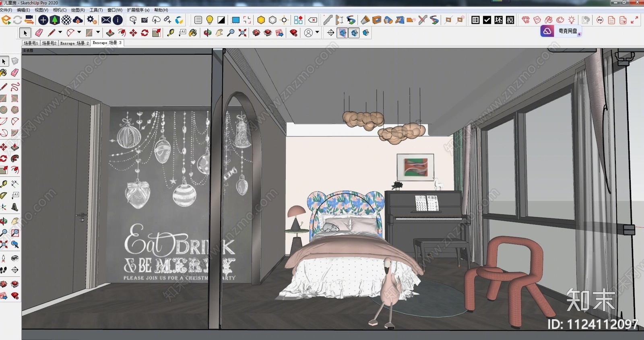Select the Offset tool in left toolbar

click(15, 169)
